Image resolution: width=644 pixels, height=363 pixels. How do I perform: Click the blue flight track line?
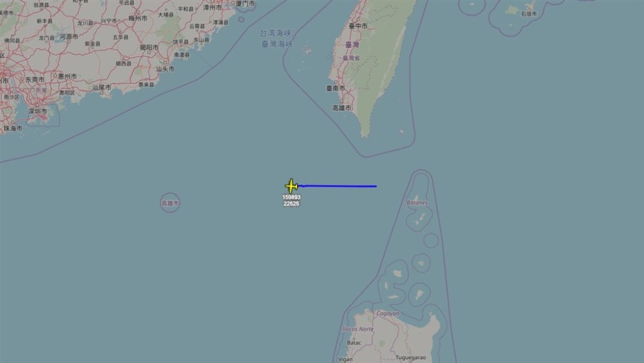click(x=337, y=186)
